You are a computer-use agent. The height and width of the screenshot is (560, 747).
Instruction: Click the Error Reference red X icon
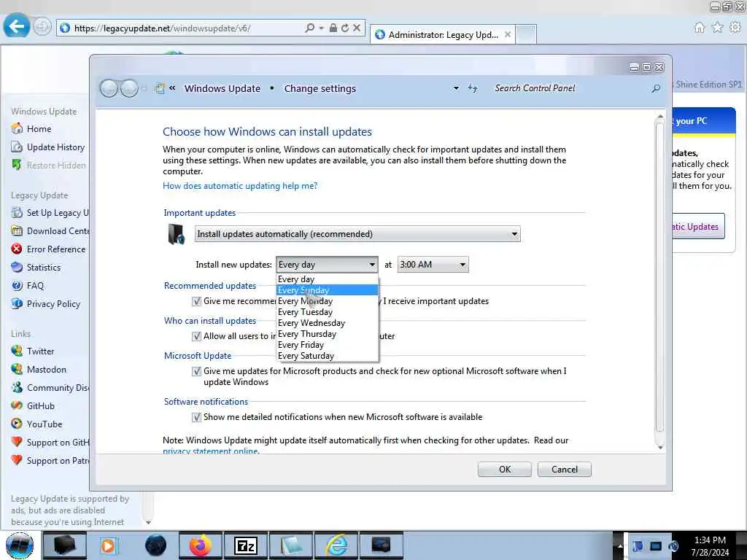17,249
